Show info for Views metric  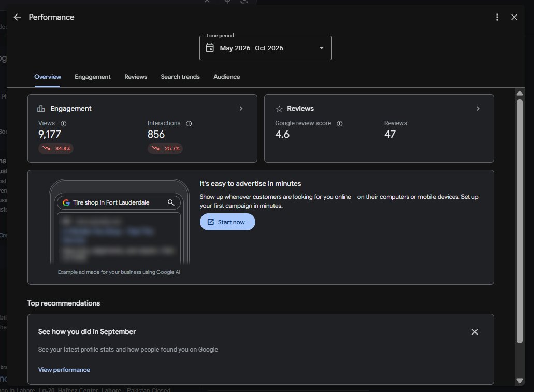pos(63,124)
